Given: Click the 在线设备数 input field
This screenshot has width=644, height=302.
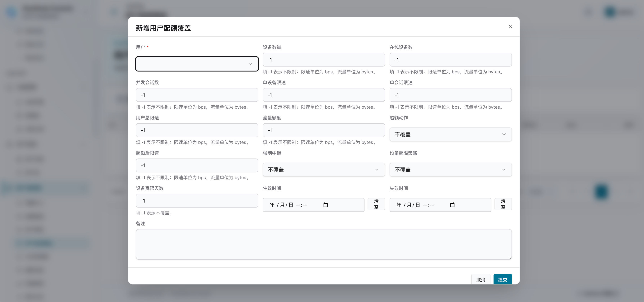Looking at the screenshot, I should point(450,60).
